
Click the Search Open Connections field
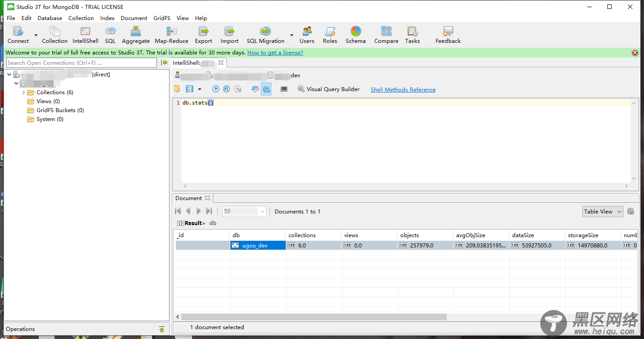[81, 63]
